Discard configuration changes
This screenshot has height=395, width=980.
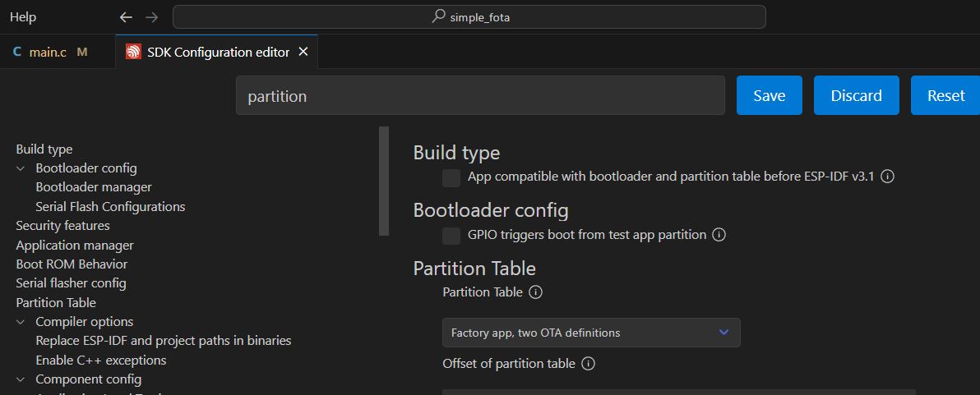[856, 95]
